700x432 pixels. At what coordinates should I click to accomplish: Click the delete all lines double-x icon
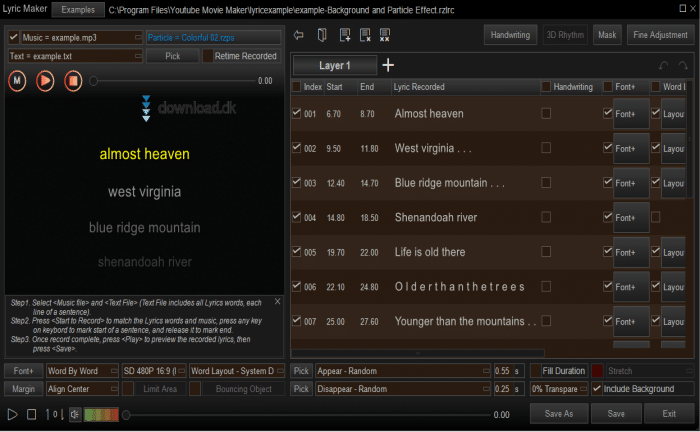click(385, 36)
